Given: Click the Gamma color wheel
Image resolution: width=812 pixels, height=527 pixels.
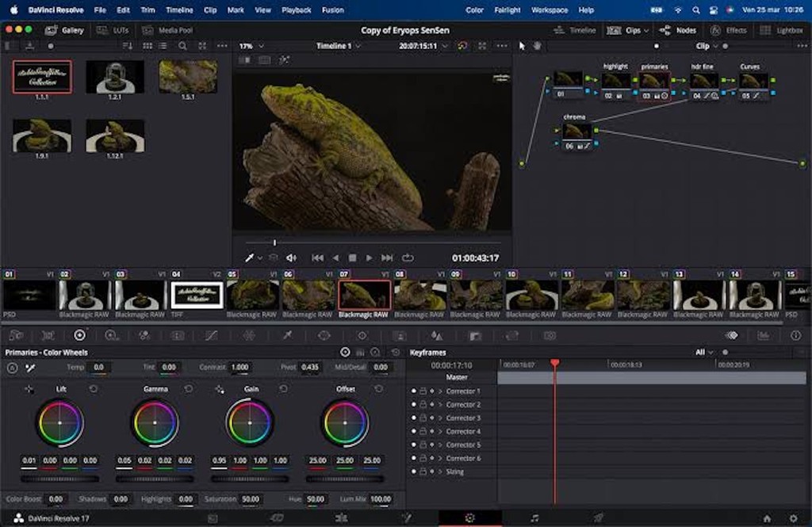Looking at the screenshot, I should pos(155,423).
